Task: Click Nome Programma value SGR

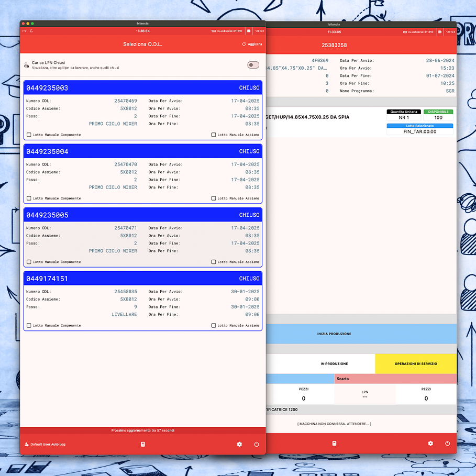Action: 450,91
